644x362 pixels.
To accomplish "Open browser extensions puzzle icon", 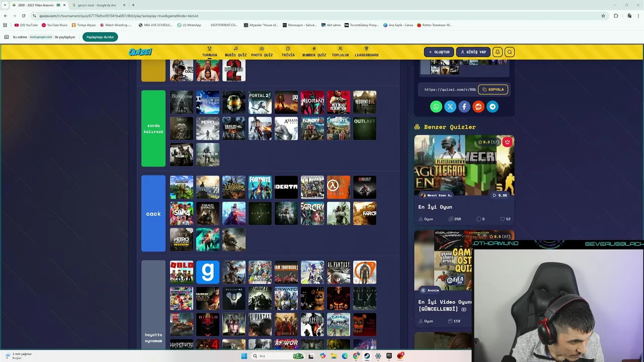I will [616, 16].
